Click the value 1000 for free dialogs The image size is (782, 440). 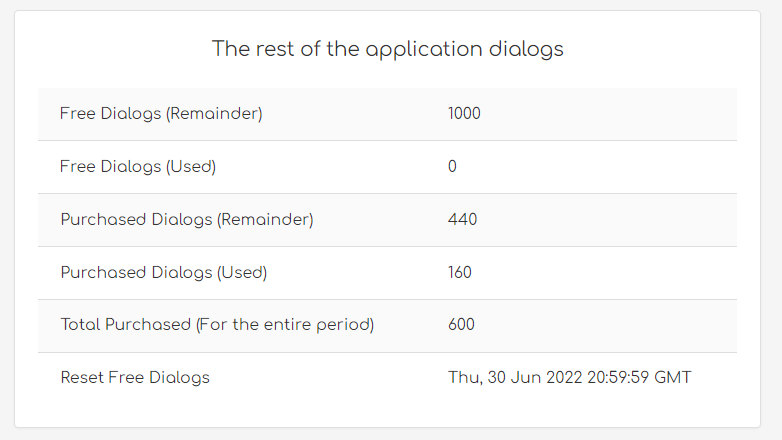coord(464,114)
